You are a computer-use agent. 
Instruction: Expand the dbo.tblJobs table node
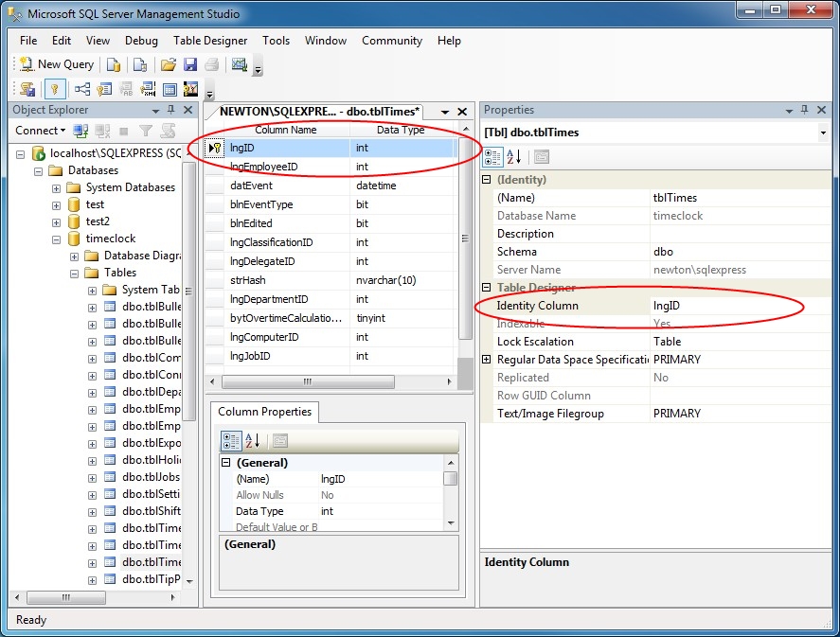(x=90, y=476)
